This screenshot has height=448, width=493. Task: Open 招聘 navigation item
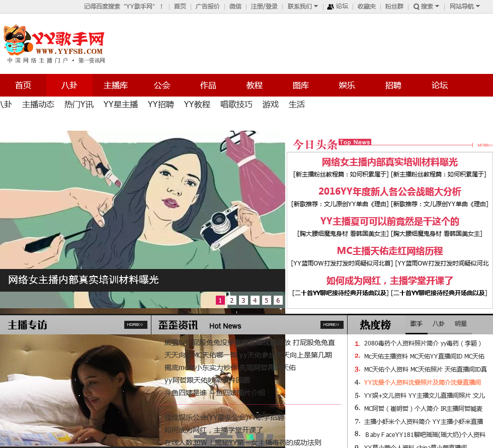tap(393, 85)
